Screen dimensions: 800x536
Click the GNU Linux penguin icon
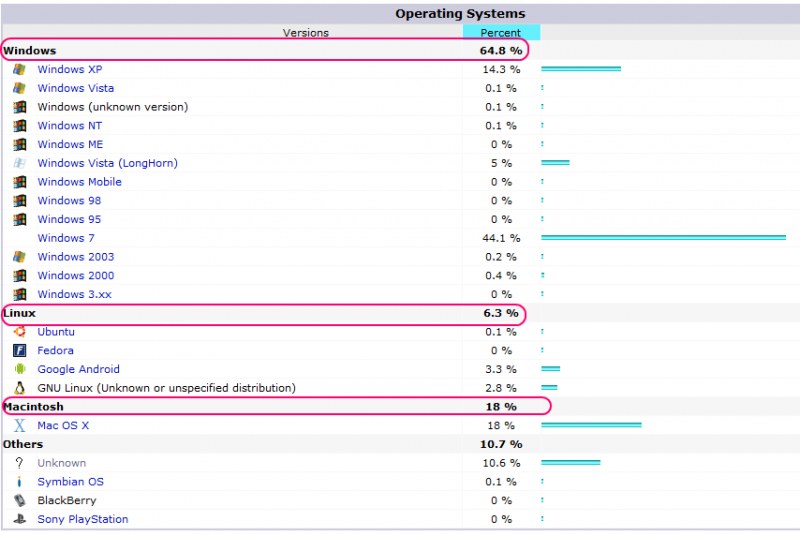[x=19, y=388]
